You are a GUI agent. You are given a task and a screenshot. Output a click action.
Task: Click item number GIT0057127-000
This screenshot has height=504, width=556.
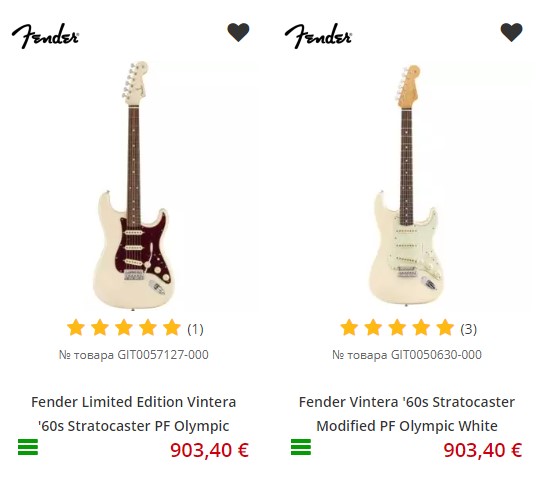134,355
